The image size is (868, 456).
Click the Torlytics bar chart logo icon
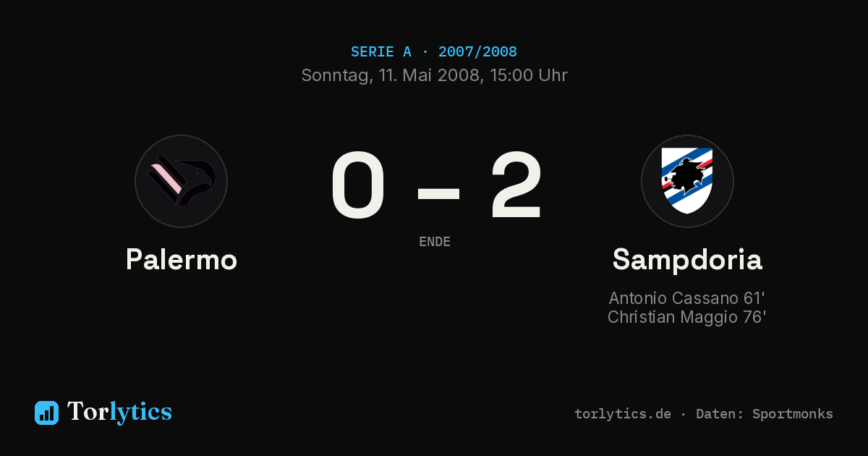(x=46, y=413)
